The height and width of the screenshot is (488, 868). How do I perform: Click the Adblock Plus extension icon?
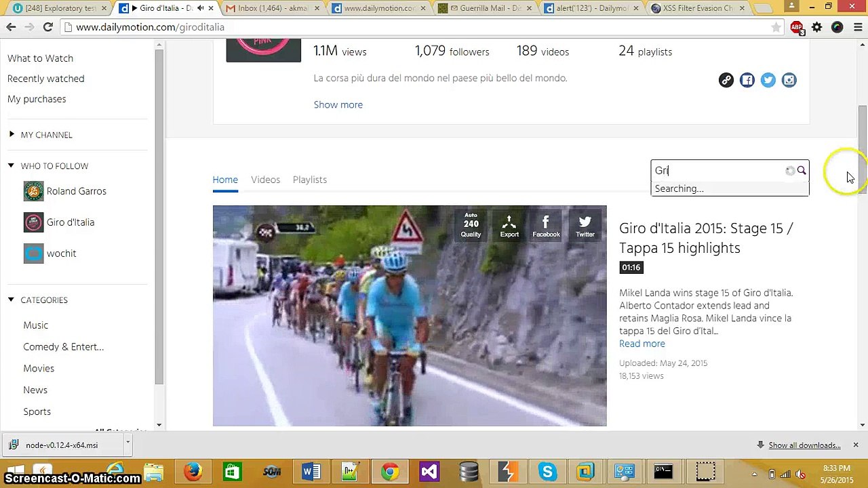click(x=797, y=27)
